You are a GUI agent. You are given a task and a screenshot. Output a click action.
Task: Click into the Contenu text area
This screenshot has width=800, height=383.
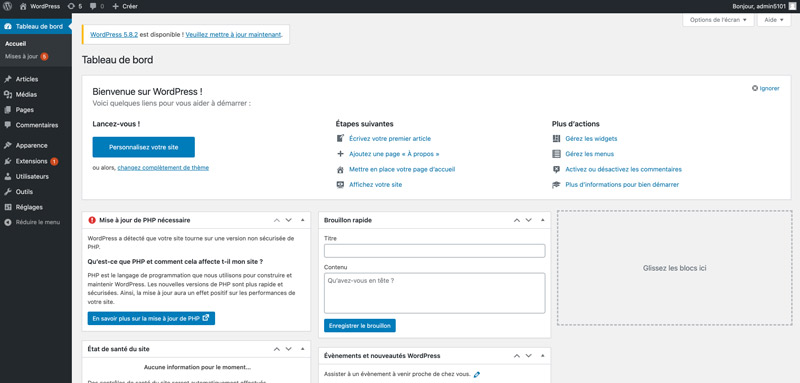point(435,293)
